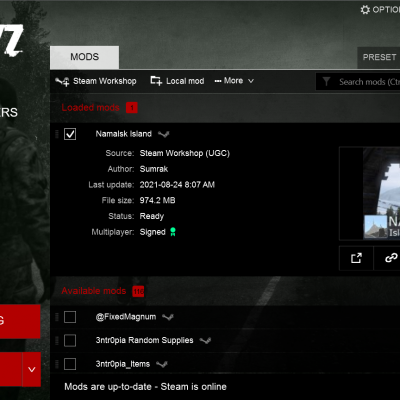Enable 3ntr0pia Random Supplies checkbox
Screen dimensions: 400x400
click(70, 340)
